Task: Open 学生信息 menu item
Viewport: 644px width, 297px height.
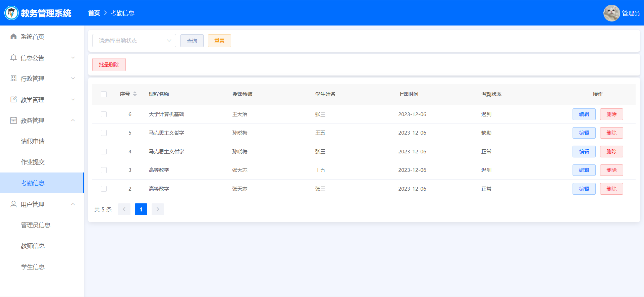Action: 42,267
